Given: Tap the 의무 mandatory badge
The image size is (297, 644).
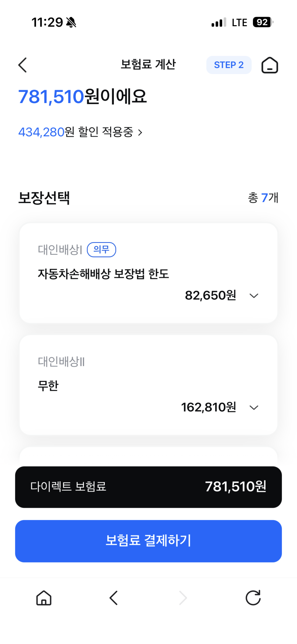Looking at the screenshot, I should click(101, 249).
